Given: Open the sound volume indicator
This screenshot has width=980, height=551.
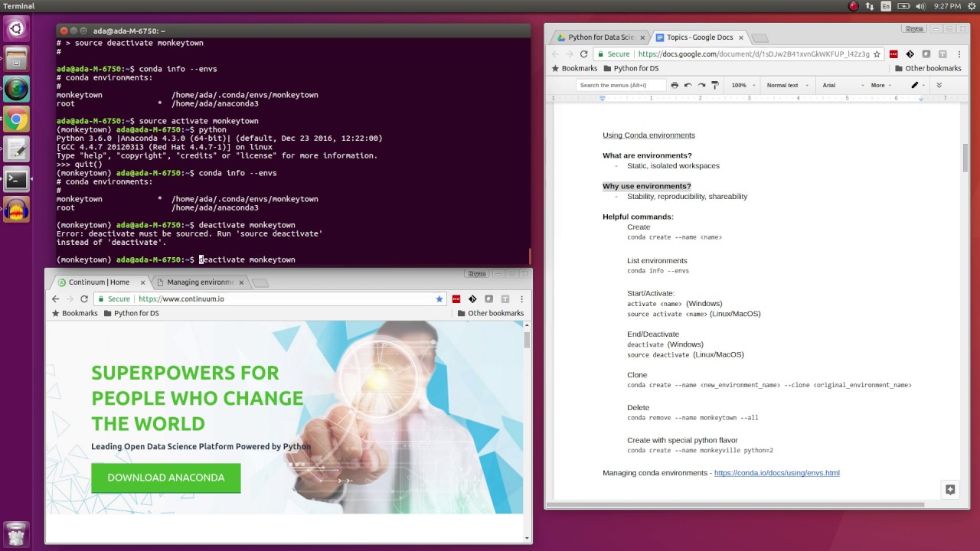Looking at the screenshot, I should (x=921, y=6).
